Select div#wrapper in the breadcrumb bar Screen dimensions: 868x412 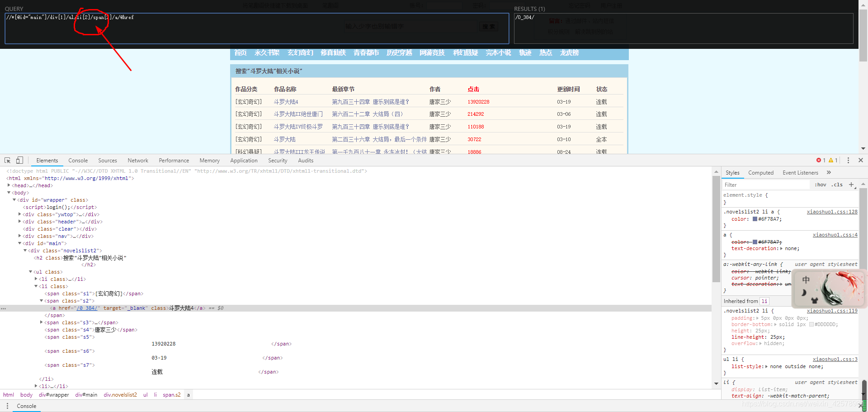[54, 395]
